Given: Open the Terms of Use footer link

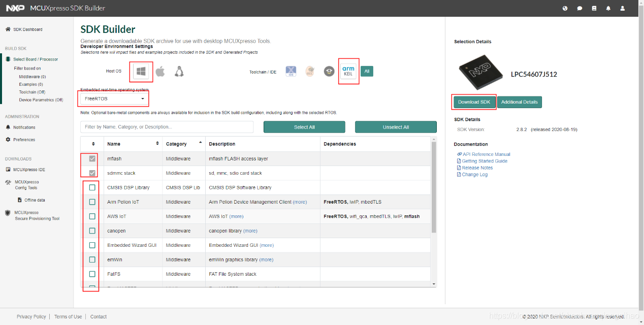Looking at the screenshot, I should [68, 317].
